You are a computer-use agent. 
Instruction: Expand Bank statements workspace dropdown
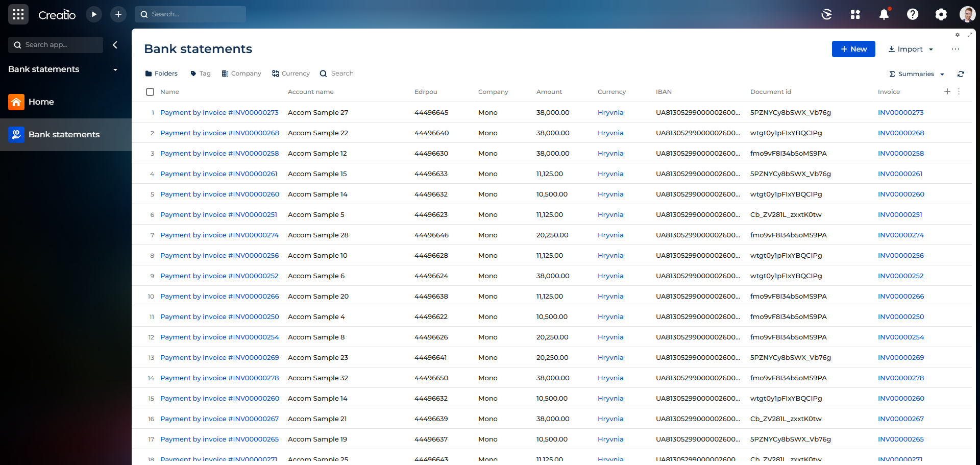[115, 69]
